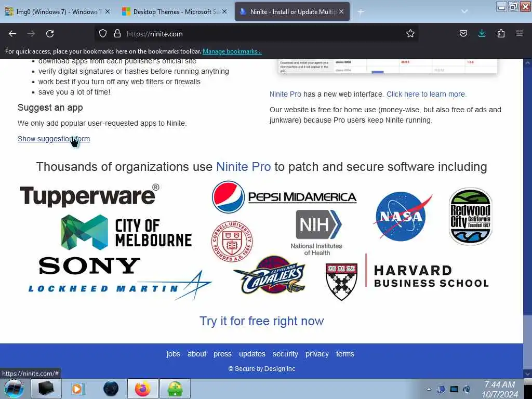Open the black box taskbar app

(x=46, y=389)
